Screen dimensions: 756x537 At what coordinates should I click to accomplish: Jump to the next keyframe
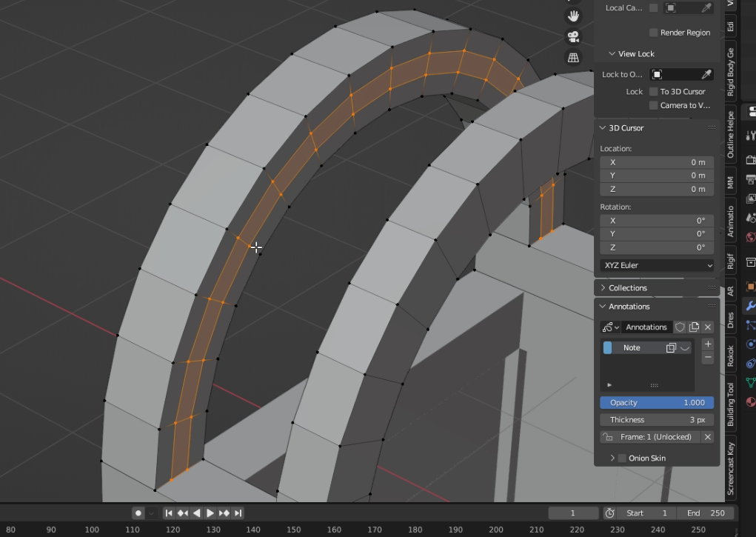click(224, 513)
